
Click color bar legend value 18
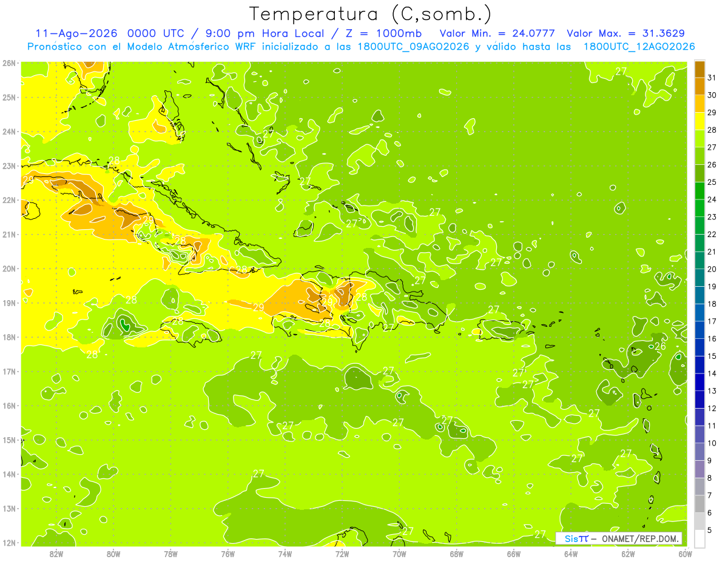pos(712,304)
